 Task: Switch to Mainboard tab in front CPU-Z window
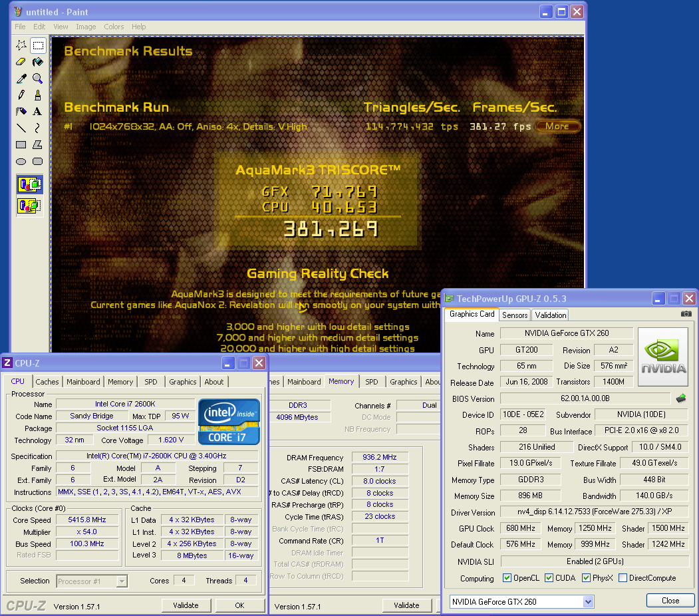point(83,382)
